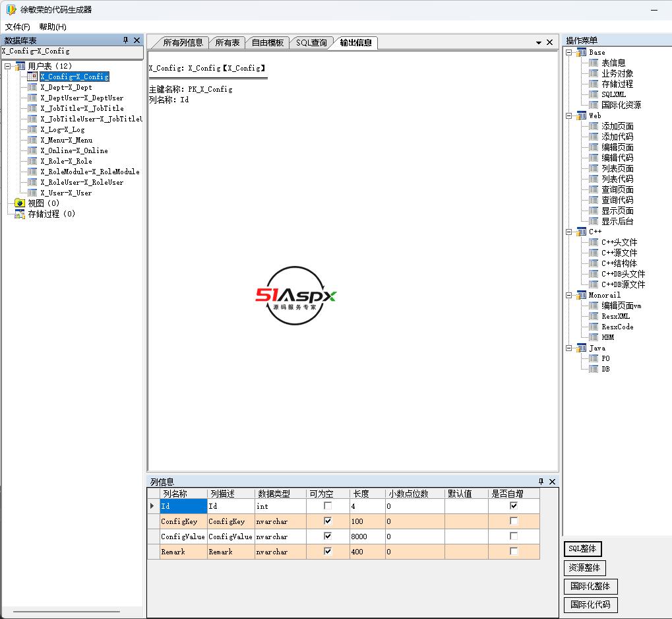The width and height of the screenshot is (672, 619).
Task: Select the X_Online-X_Online table
Action: 74,150
